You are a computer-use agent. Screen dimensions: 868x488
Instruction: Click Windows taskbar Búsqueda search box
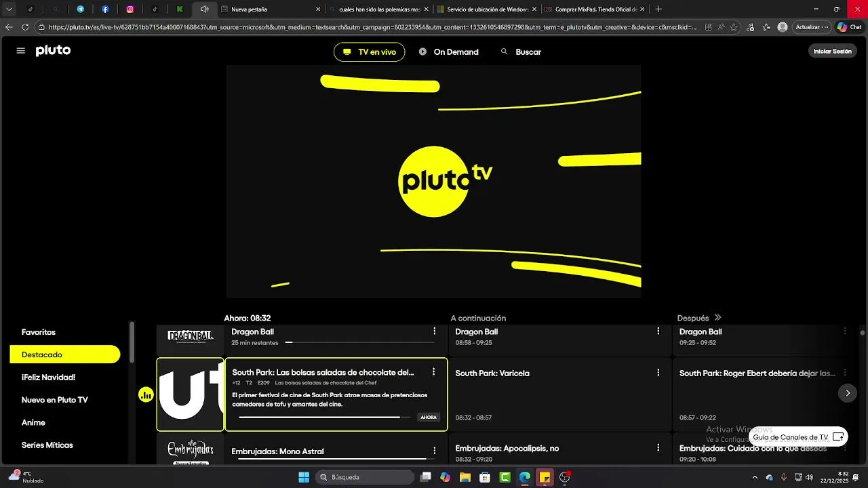tap(364, 477)
